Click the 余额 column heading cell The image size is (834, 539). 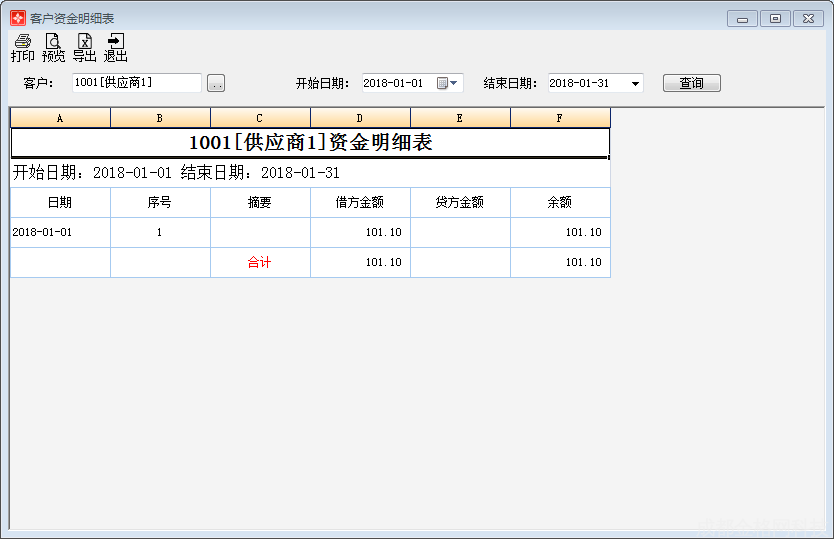pos(560,202)
